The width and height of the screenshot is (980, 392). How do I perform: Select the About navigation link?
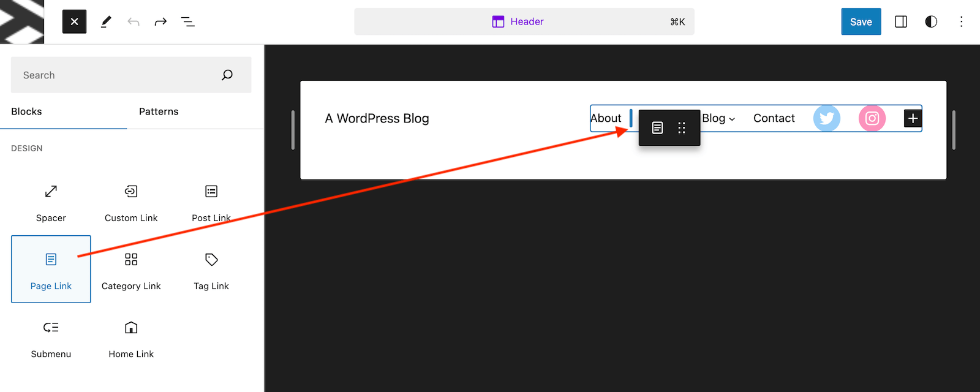pyautogui.click(x=606, y=118)
